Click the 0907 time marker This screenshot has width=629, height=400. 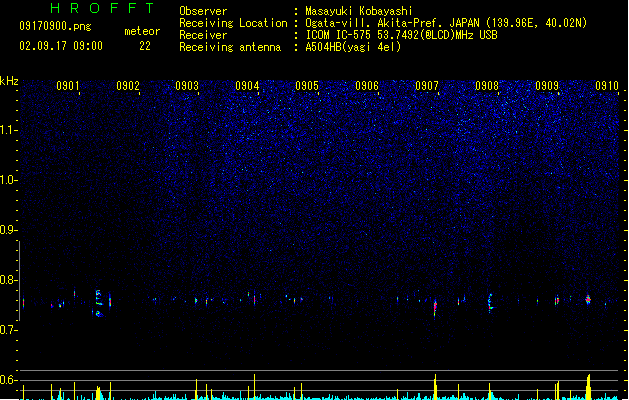(427, 86)
